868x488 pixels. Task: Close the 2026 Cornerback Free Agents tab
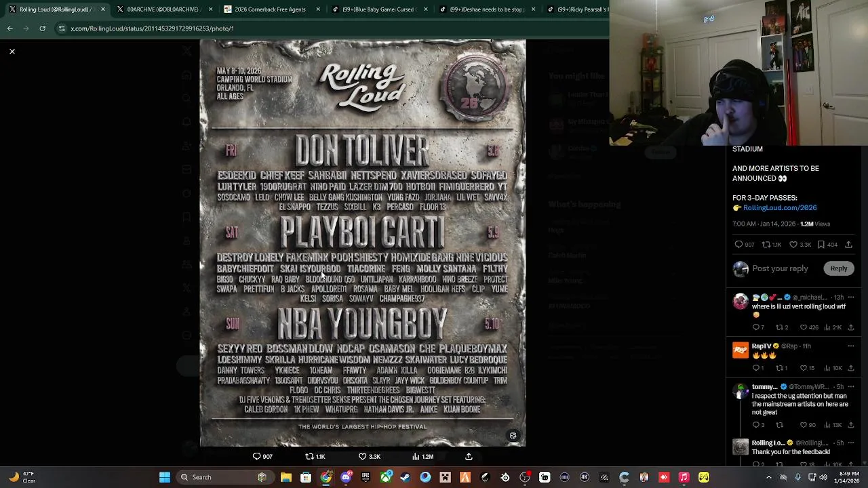click(318, 9)
